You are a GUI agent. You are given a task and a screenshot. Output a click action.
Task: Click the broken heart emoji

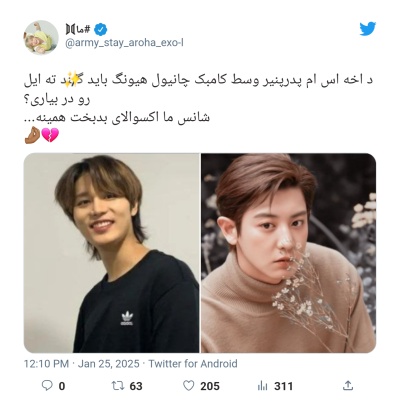[x=50, y=135]
